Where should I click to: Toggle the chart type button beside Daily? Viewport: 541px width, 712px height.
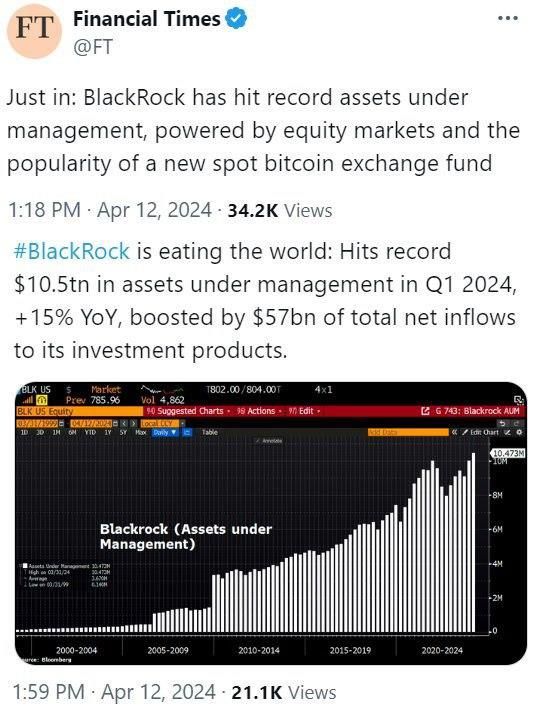click(186, 433)
